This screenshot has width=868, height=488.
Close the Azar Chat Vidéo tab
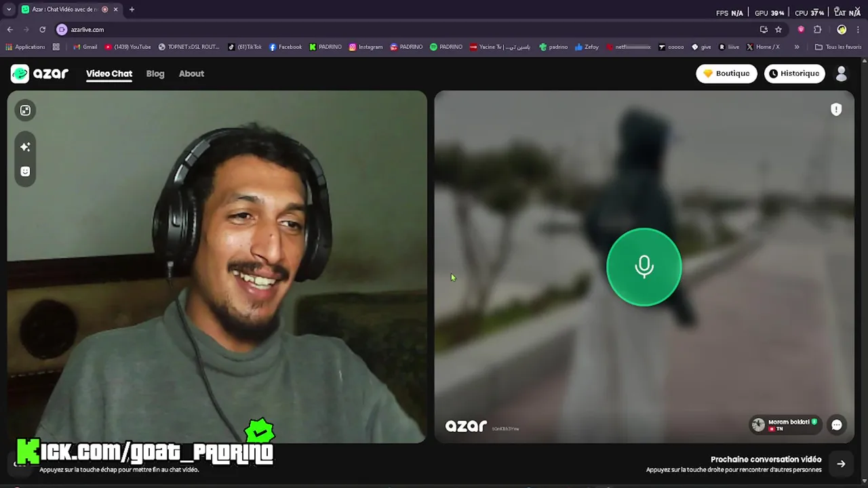point(115,9)
